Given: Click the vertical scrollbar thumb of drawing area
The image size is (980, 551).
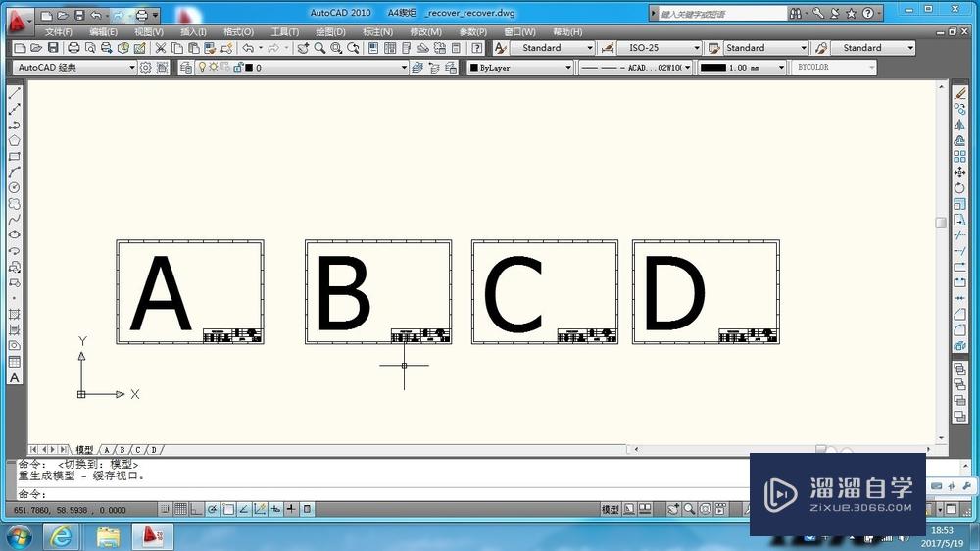Looking at the screenshot, I should (x=941, y=223).
